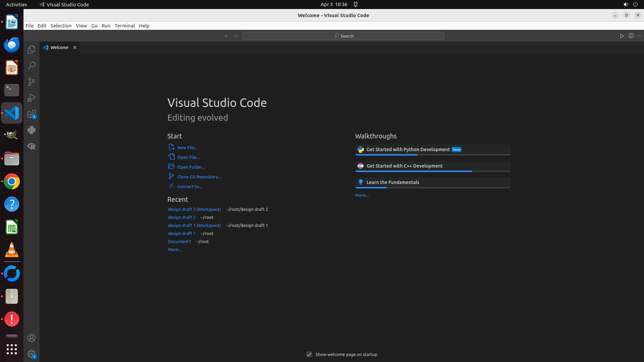Open design draft 2 (Workspace) recent

point(195,209)
